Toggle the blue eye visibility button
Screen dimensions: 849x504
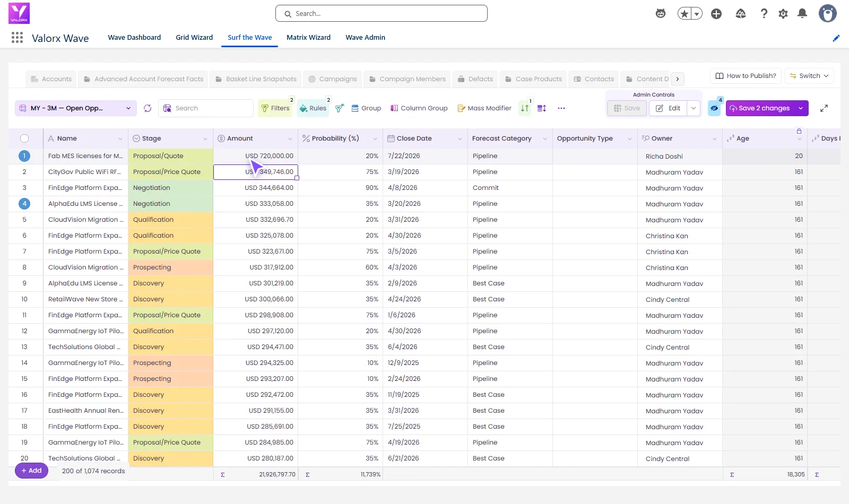click(x=714, y=108)
